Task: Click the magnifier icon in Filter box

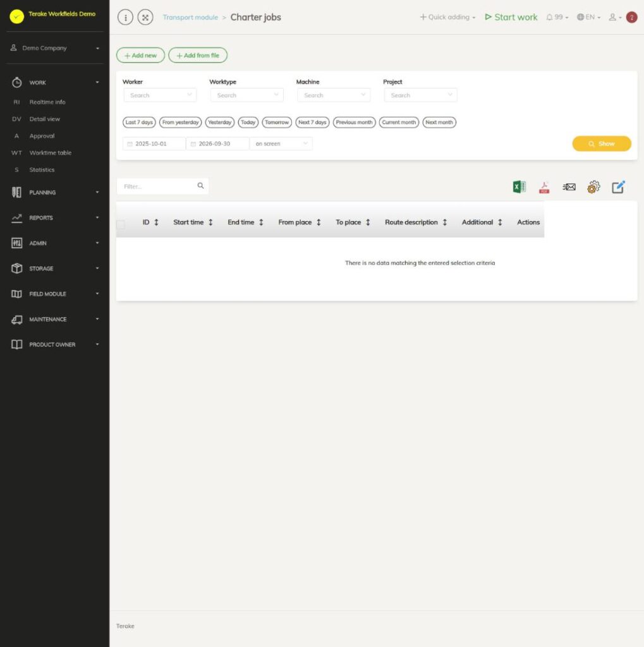Action: (200, 186)
